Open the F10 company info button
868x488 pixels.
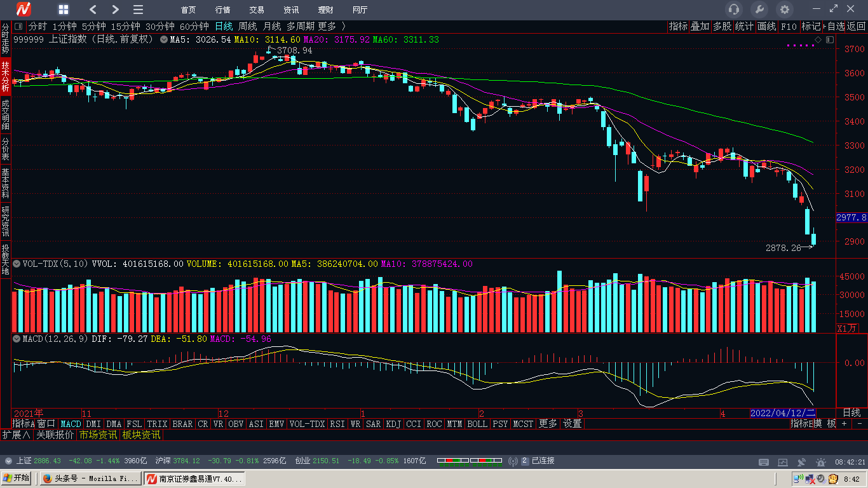pyautogui.click(x=788, y=26)
